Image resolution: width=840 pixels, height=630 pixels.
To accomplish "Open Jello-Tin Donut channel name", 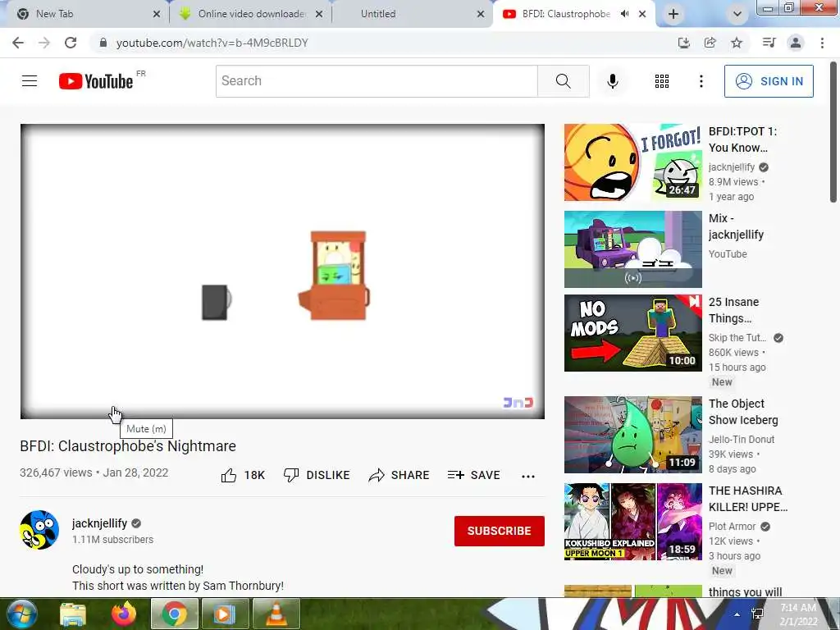I will point(742,440).
